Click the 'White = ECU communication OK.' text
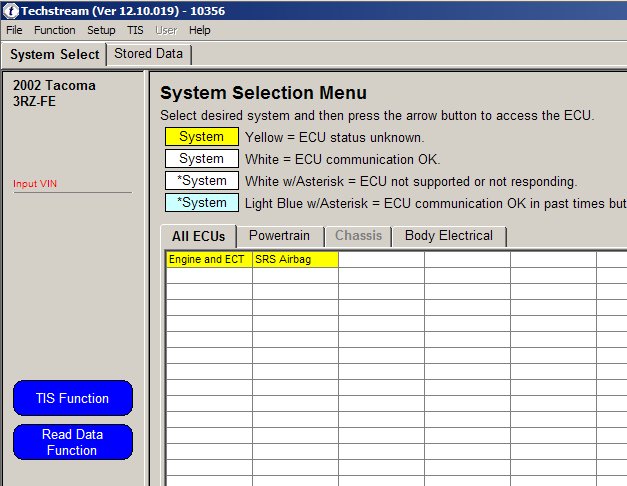The height and width of the screenshot is (486, 627). pos(342,159)
